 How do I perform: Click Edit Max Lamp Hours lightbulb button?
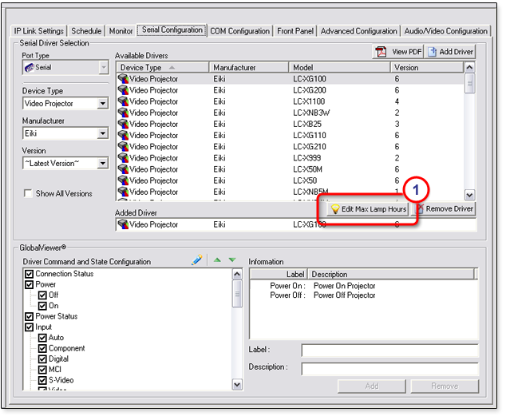[x=369, y=208]
